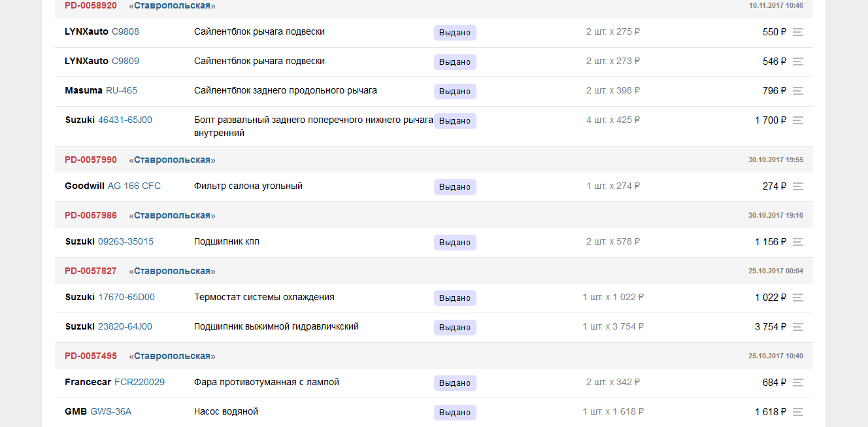
Task: Open part number 17670-65D00
Action: click(126, 297)
